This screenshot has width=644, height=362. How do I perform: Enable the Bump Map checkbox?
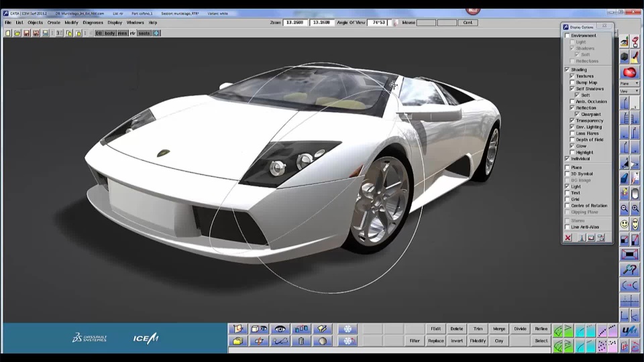click(572, 82)
